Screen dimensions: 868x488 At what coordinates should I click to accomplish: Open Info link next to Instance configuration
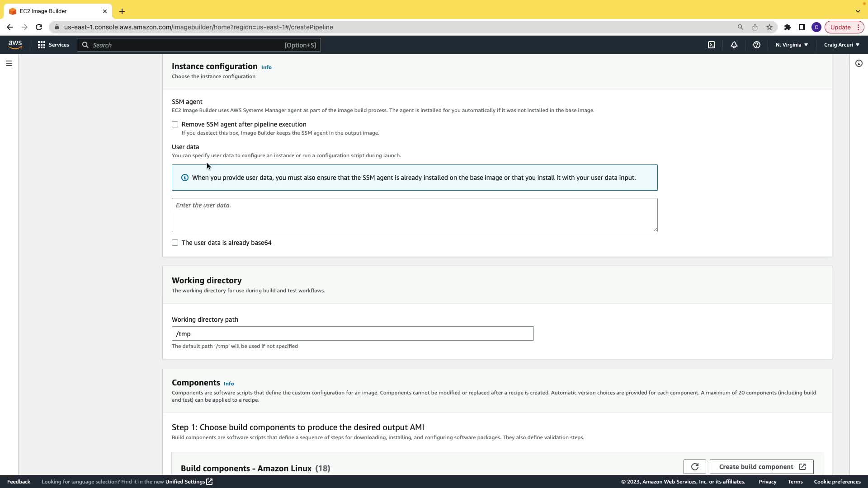point(266,67)
